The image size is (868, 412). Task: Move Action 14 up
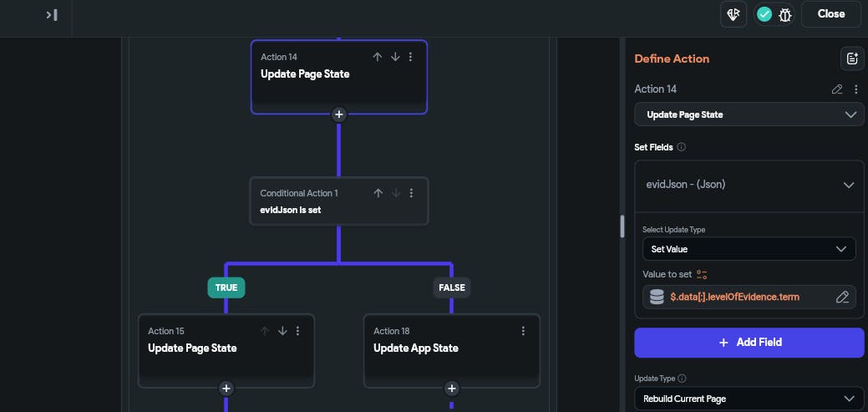378,57
